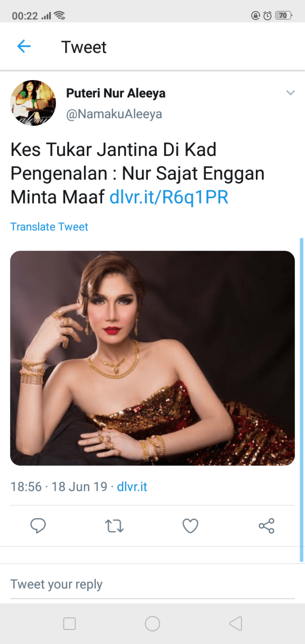Tap the 18:56 · 18 Jun 19 timestamp

(x=59, y=487)
